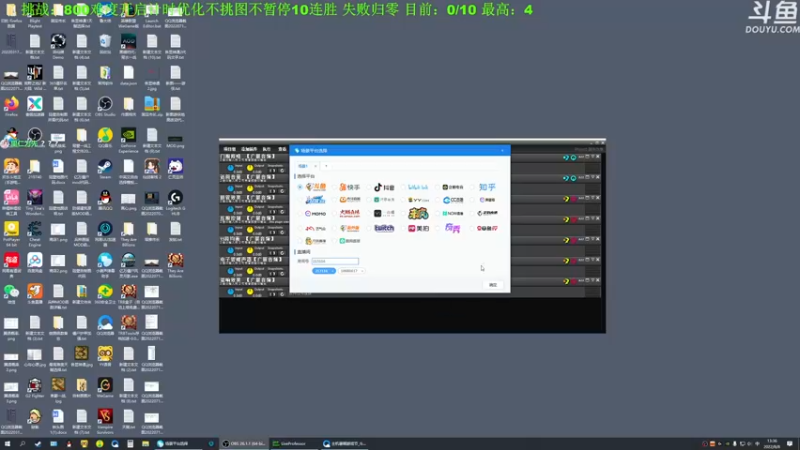
Task: Open the Vampire Survivors desktop shortcut
Action: pyautogui.click(x=105, y=420)
